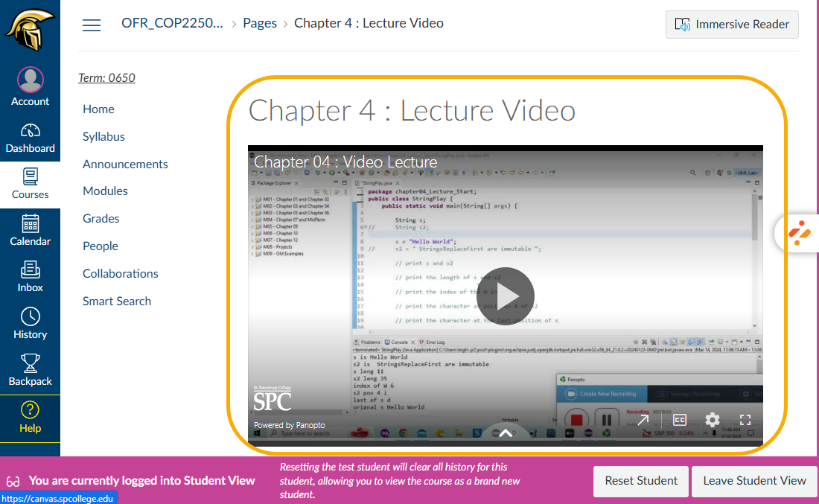Click the "Chapter 4 : Lecture Video" breadcrumb text
The width and height of the screenshot is (819, 504).
point(369,23)
